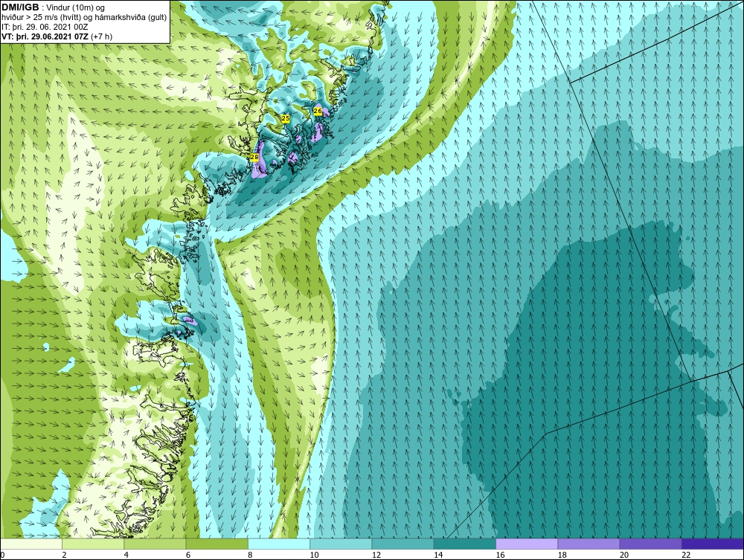Click the 14–16 m/s dark teal legend swatch

coord(464,544)
